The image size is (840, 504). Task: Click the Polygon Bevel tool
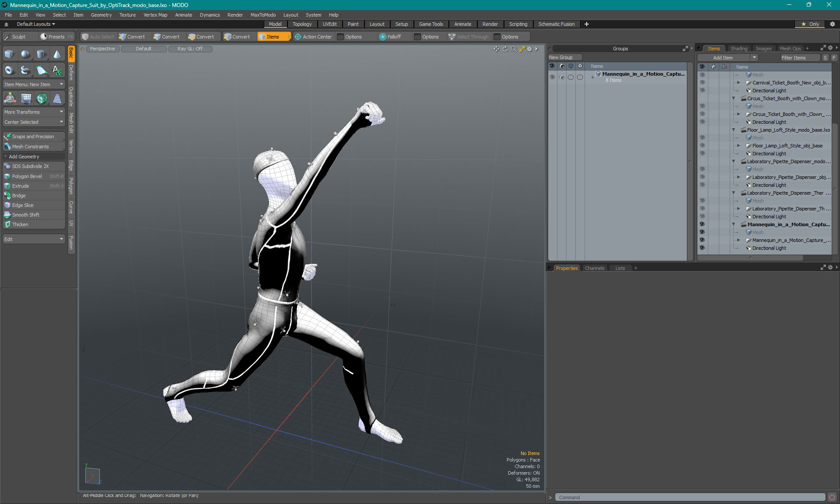pos(27,176)
